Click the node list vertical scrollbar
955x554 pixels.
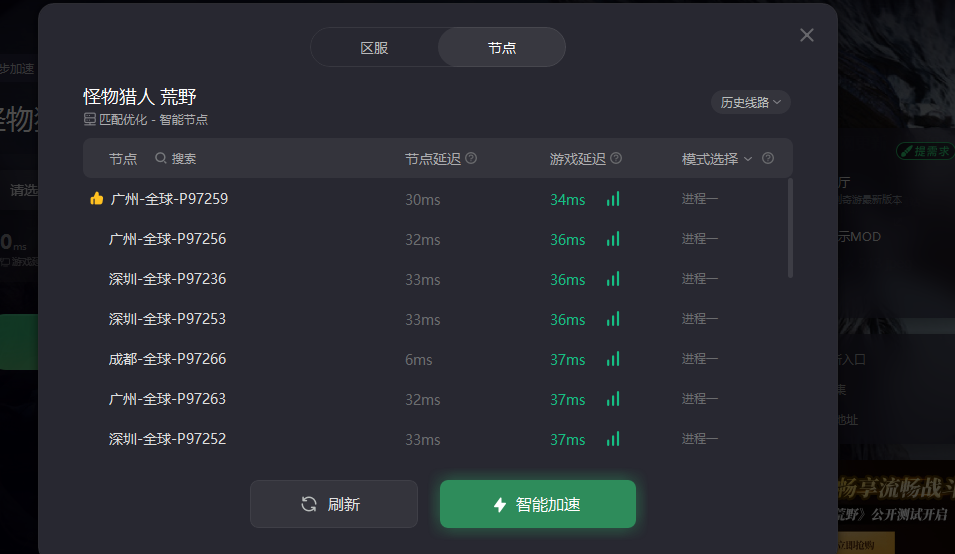point(790,228)
